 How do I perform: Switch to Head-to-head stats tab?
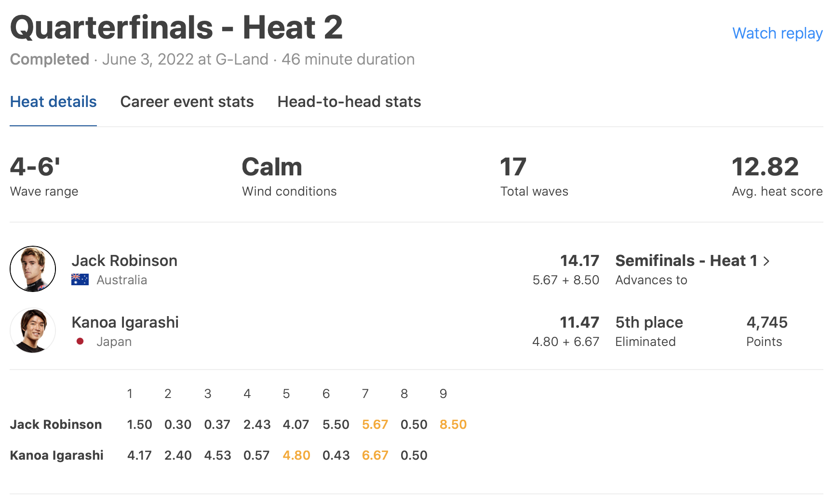click(x=349, y=102)
